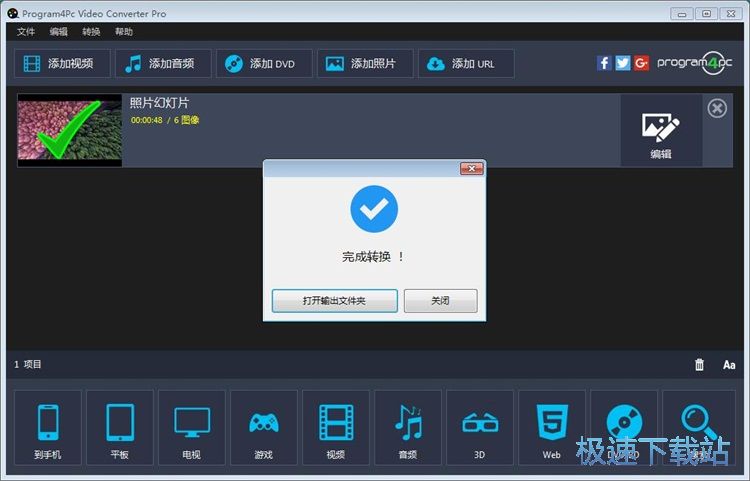Click the 1 项目 status text
This screenshot has height=481, width=750.
coord(28,364)
